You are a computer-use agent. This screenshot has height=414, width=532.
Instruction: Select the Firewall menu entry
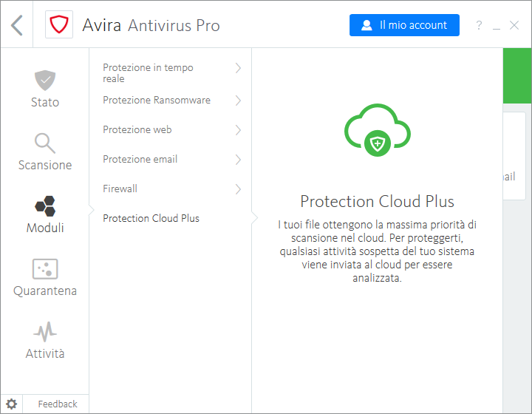[x=120, y=189]
